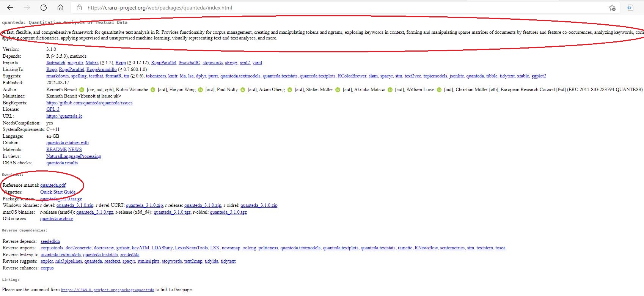This screenshot has width=644, height=296.
Task: Open the quanteda results CRAN checks link
Action: pyautogui.click(x=62, y=163)
